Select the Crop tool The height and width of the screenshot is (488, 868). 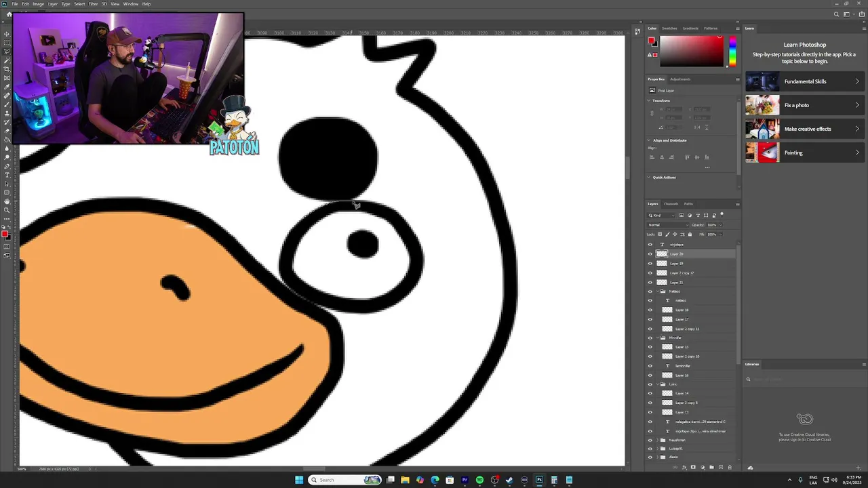pos(7,68)
